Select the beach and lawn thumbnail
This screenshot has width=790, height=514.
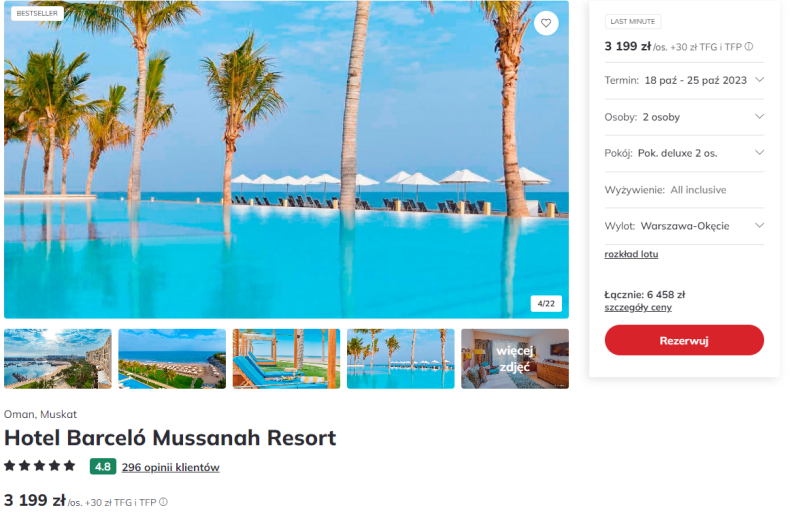[x=172, y=359]
